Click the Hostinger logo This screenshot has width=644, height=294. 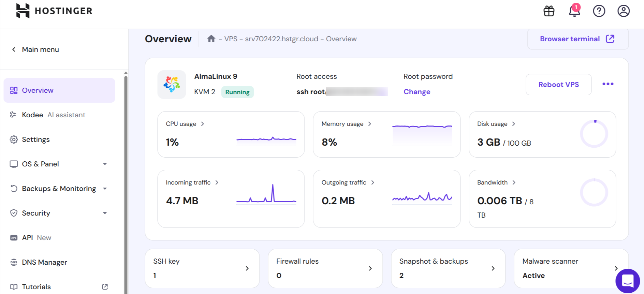point(54,11)
